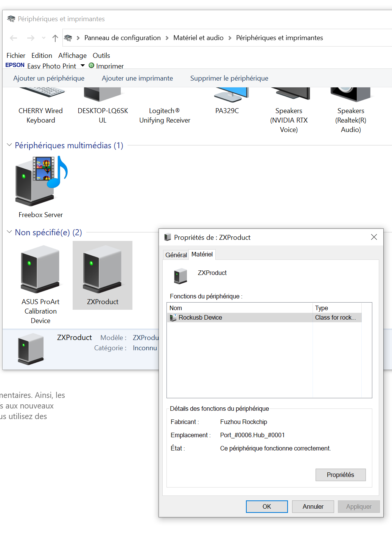Click the Fuzhou Rockchip manufacturer value
The image size is (392, 542).
point(244,422)
